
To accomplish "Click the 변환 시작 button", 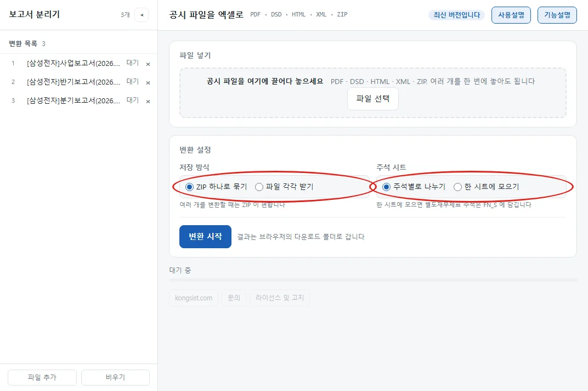I will point(205,237).
